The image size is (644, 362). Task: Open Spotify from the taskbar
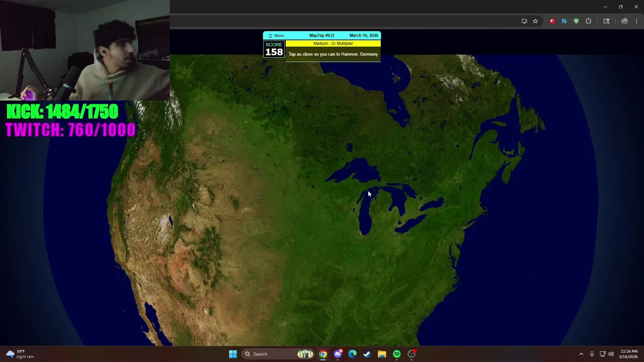pos(396,354)
